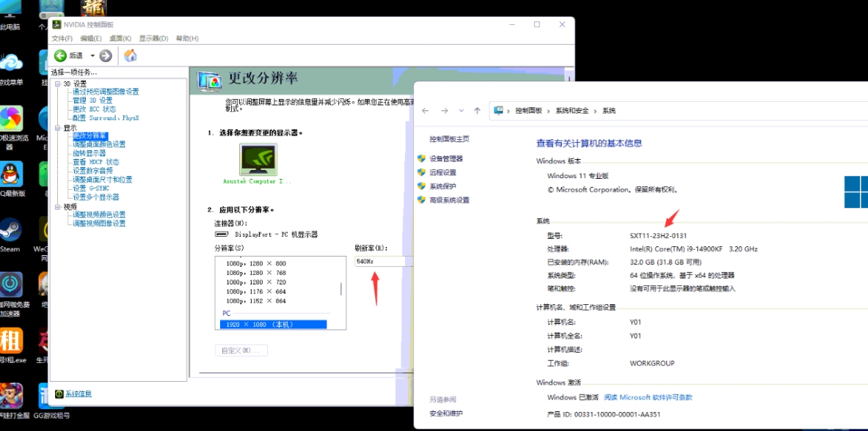Click the 系统信息 link in NVIDIA panel

(78, 394)
